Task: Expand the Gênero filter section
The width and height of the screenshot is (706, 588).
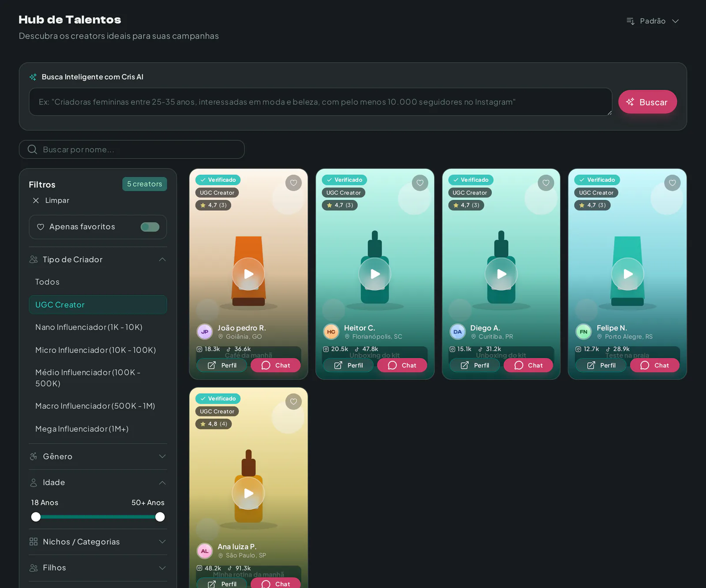Action: pos(98,457)
